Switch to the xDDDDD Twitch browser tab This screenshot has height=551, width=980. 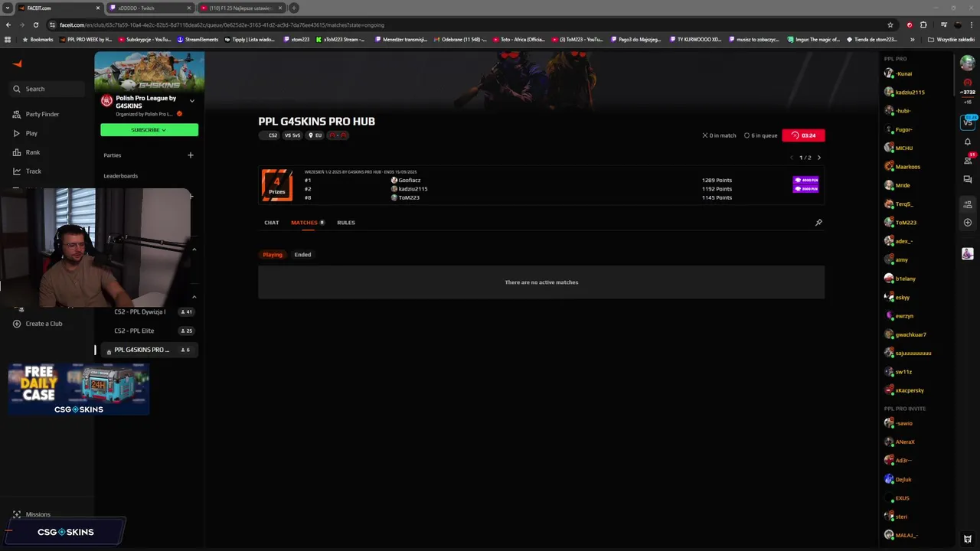[x=151, y=8]
